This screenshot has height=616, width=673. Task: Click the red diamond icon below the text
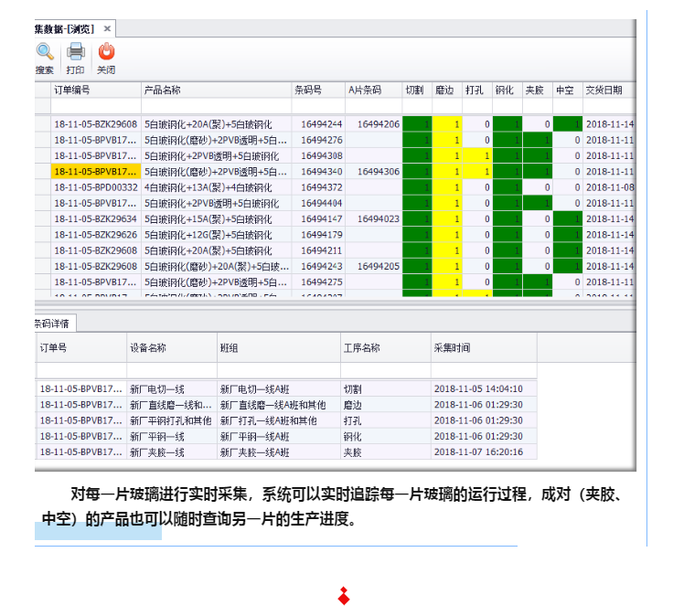point(344,597)
